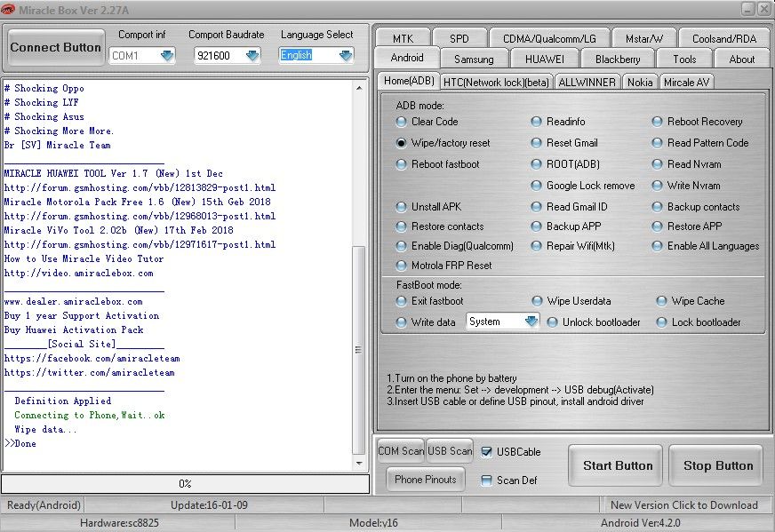The width and height of the screenshot is (775, 532).
Task: Select Unlock bootloader radio button
Action: (x=553, y=322)
